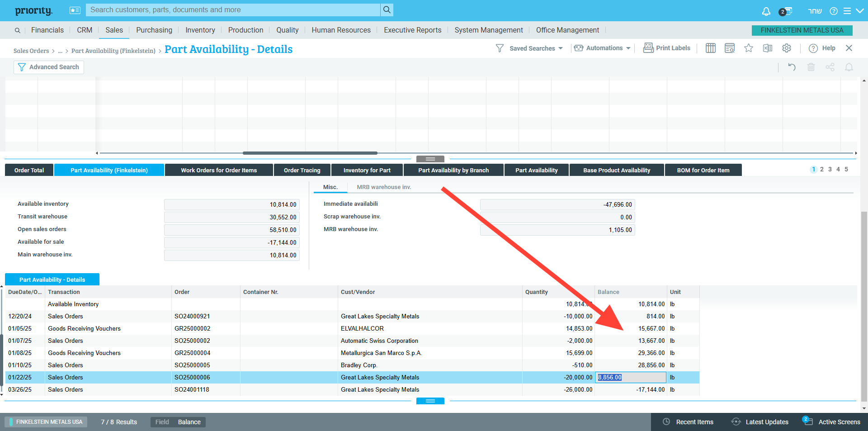Image resolution: width=868 pixels, height=431 pixels.
Task: Type in the global search field
Action: point(234,10)
